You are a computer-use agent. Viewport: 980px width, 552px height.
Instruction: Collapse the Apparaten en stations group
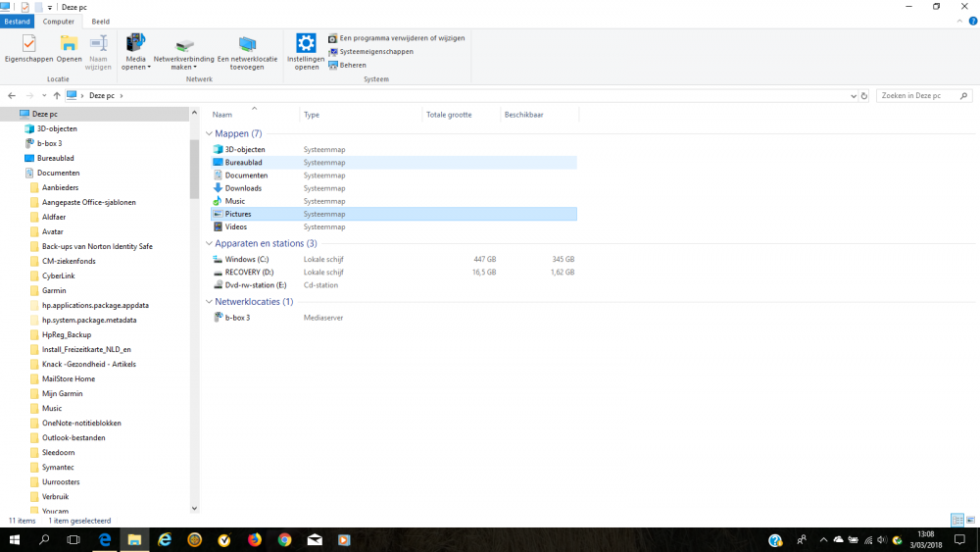tap(209, 243)
